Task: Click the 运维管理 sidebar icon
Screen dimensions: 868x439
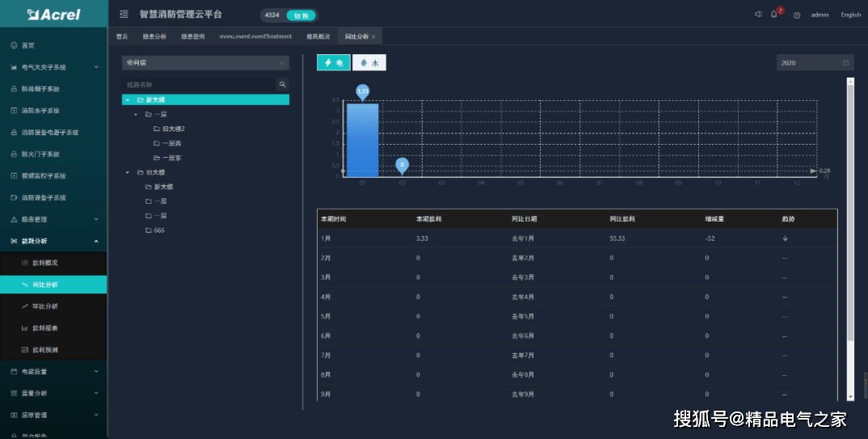Action: pyautogui.click(x=14, y=415)
